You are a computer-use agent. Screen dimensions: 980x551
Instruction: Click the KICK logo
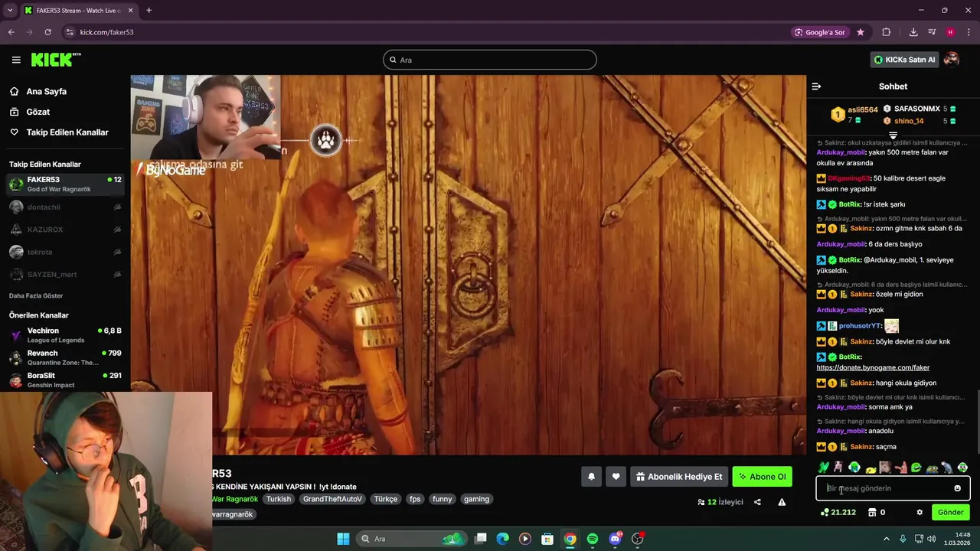pos(55,60)
